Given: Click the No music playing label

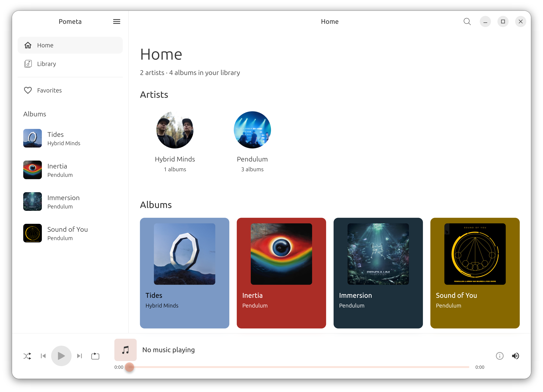Looking at the screenshot, I should click(169, 350).
